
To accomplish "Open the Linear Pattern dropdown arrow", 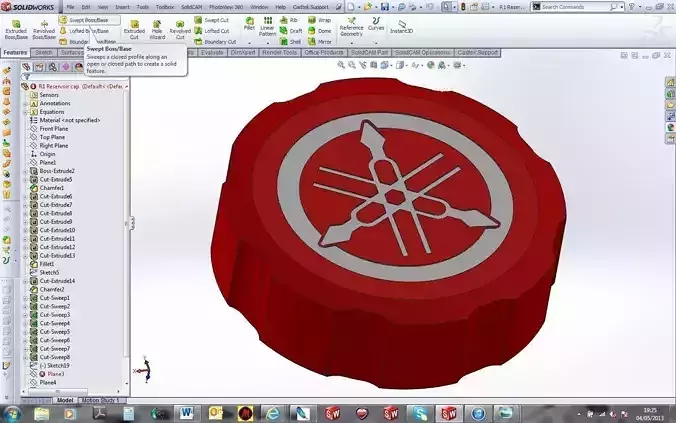I will (268, 43).
